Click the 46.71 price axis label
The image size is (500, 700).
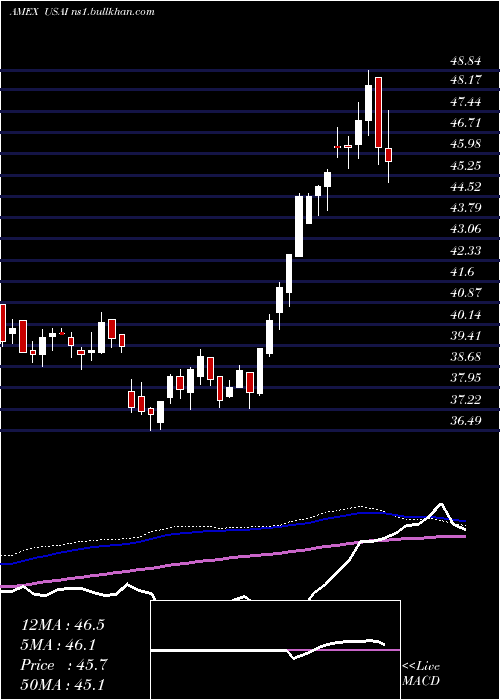(465, 123)
